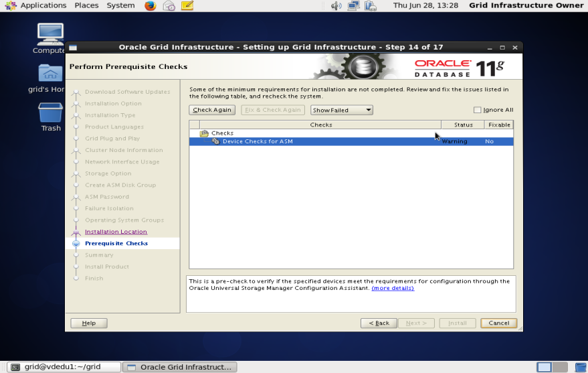Viewport: 588px width, 373px height.
Task: Click the trash applet in bottom panel
Action: (581, 367)
